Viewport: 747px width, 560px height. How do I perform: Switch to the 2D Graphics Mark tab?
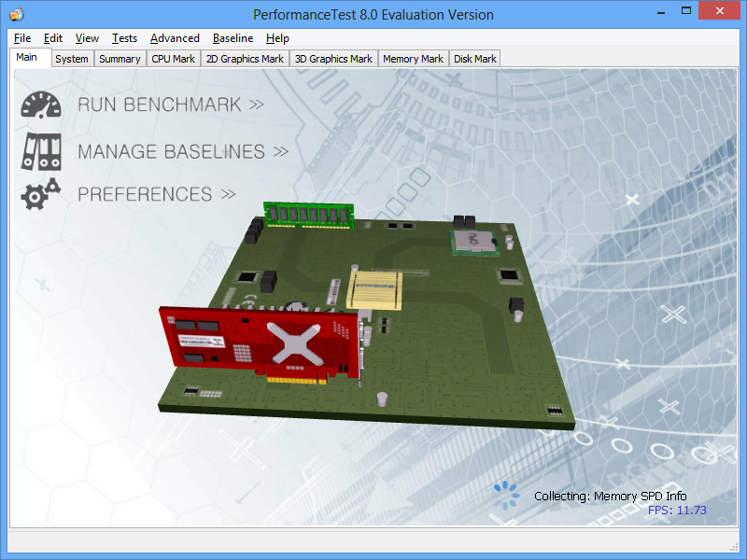245,59
